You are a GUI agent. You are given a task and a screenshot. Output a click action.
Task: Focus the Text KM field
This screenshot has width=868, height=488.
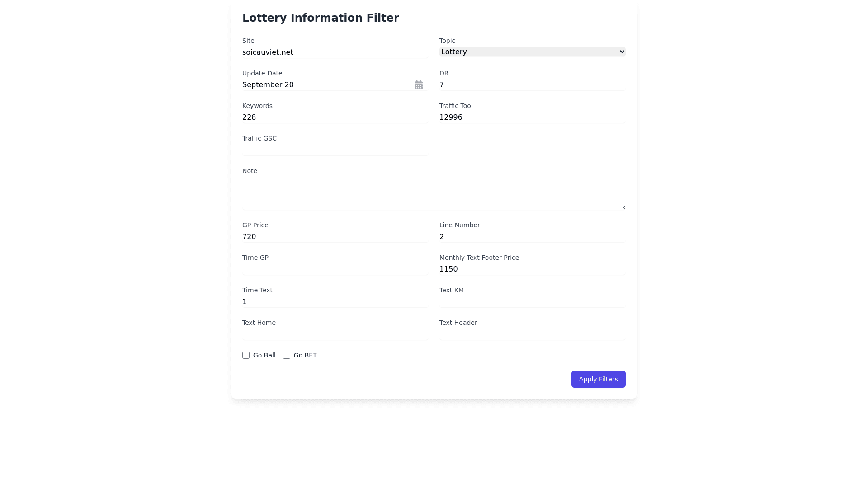532,302
